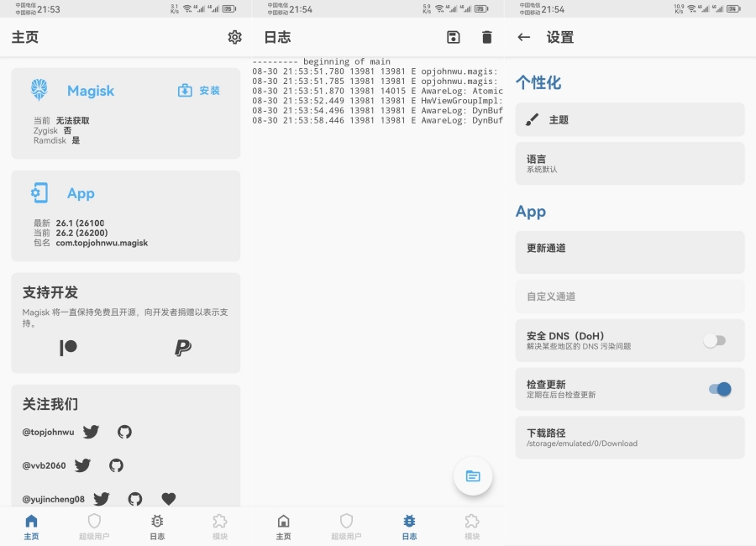The image size is (756, 546).
Task: Open the @topjohnwu GitHub icon
Action: click(124, 432)
